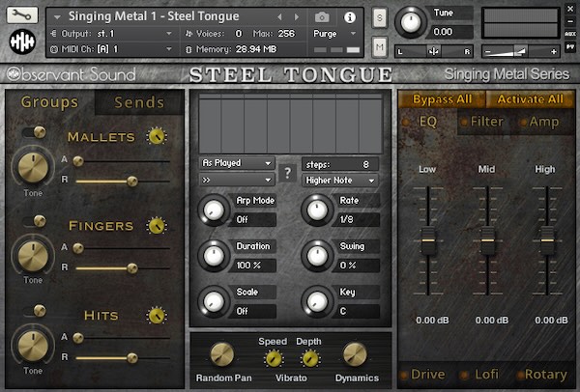The image size is (580, 392).
Task: Select the Filter effect tab
Action: 481,122
